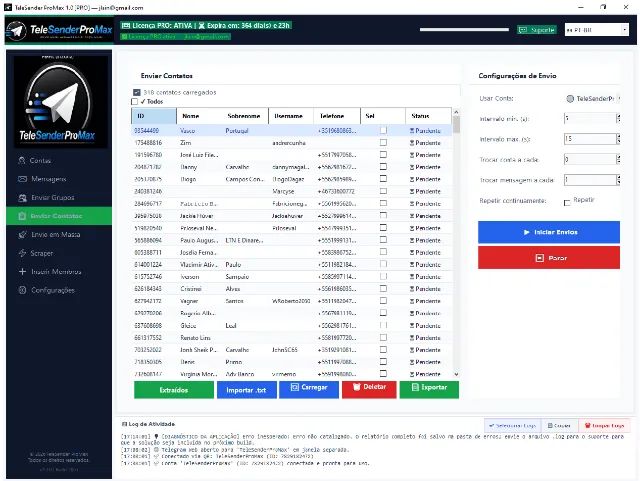Check the Sel box for Vasco Portugal
The image size is (640, 481).
(x=383, y=130)
